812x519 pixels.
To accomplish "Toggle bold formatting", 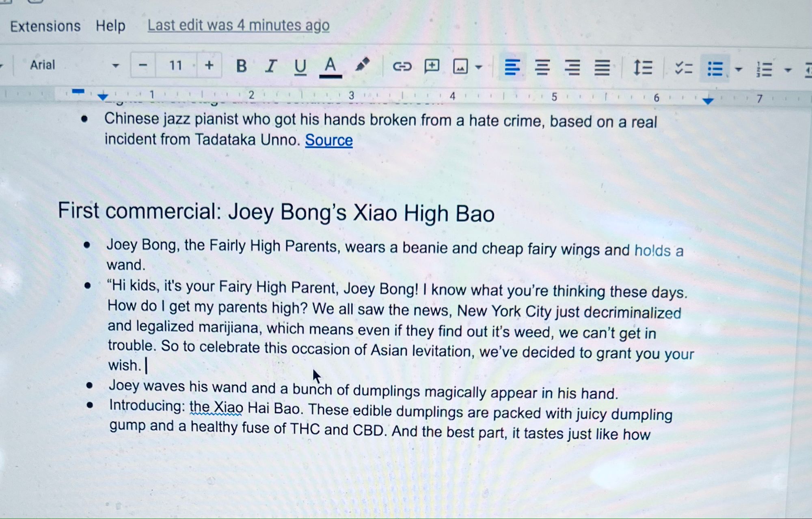I will 241,66.
